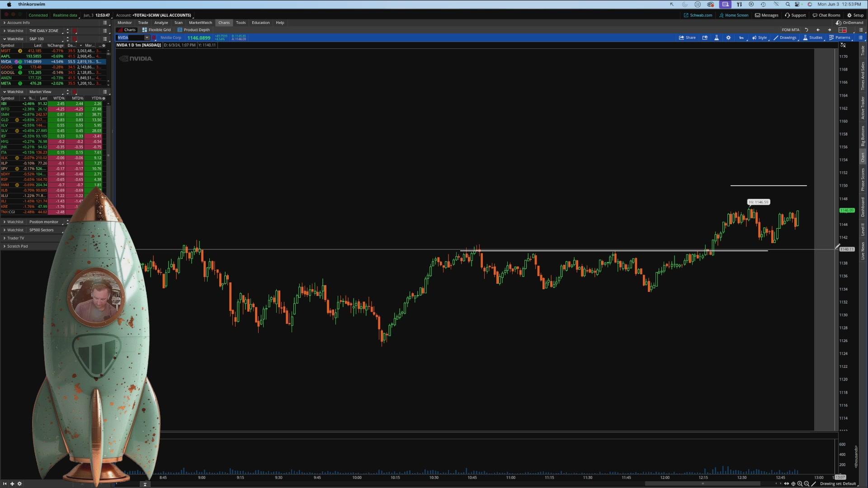Expand the Scratch Pad section
The image size is (868, 488).
5,246
